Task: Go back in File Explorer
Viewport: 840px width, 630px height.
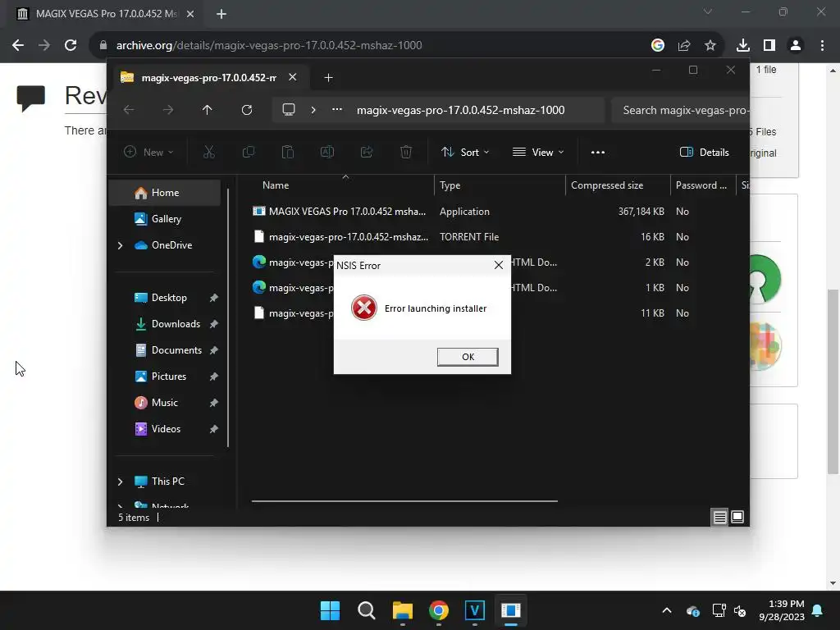Action: [129, 110]
